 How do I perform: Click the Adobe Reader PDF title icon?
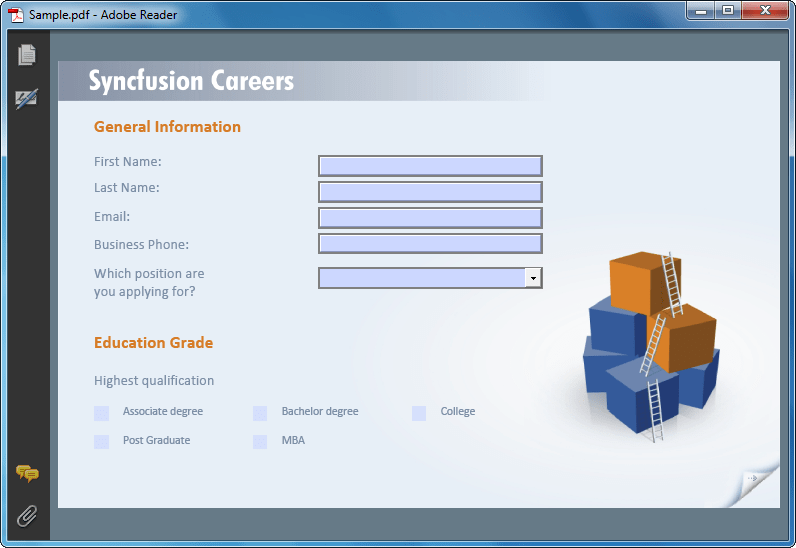pyautogui.click(x=16, y=15)
